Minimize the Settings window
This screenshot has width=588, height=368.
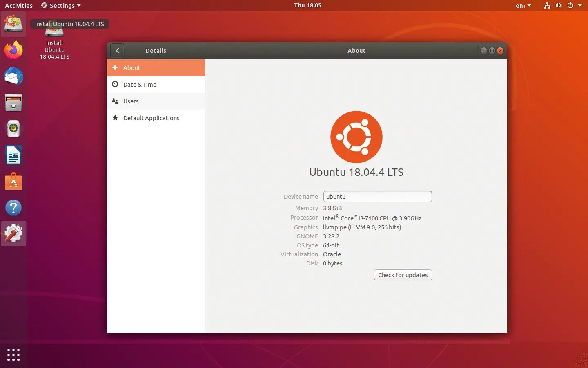pos(484,51)
